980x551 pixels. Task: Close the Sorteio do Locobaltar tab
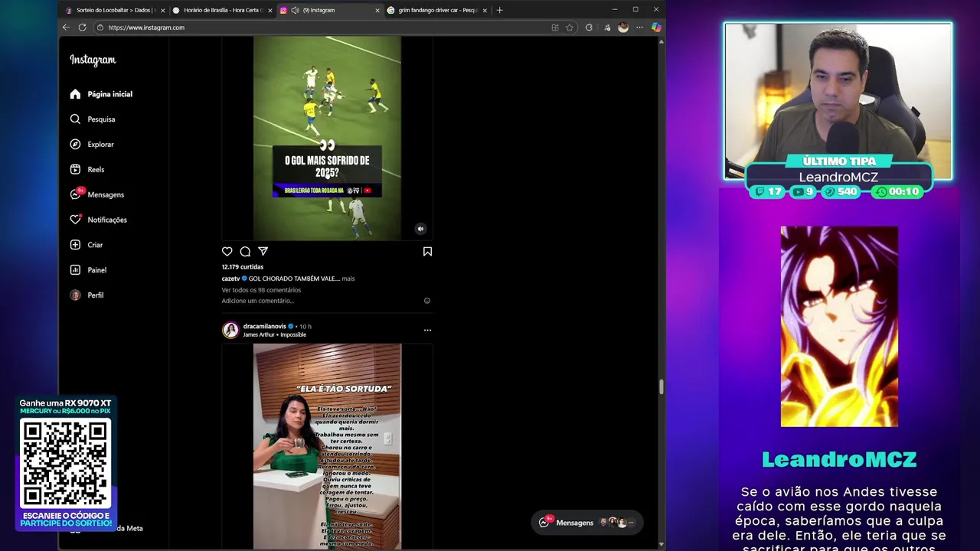pyautogui.click(x=162, y=10)
